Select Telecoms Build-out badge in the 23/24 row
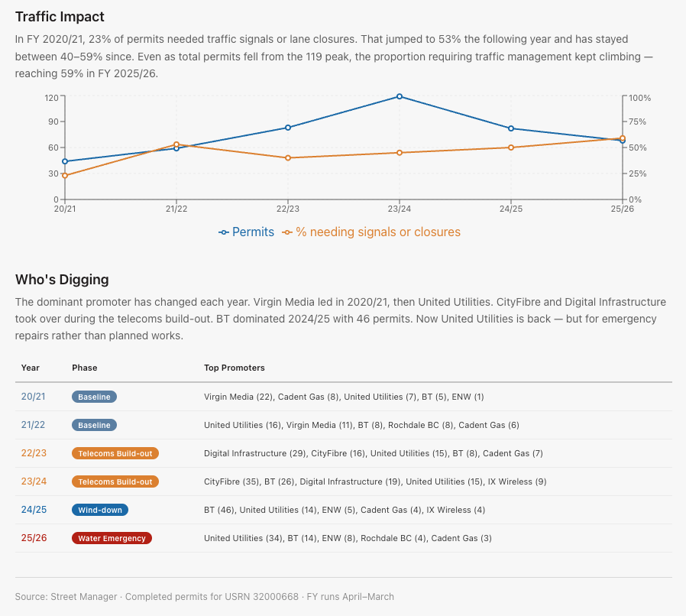The image size is (686, 616). coord(115,481)
